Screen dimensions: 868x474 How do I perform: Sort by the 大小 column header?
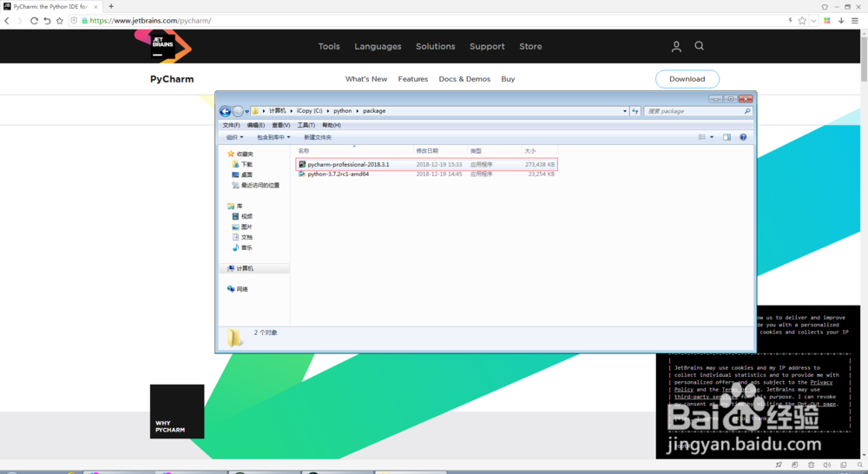click(540, 150)
